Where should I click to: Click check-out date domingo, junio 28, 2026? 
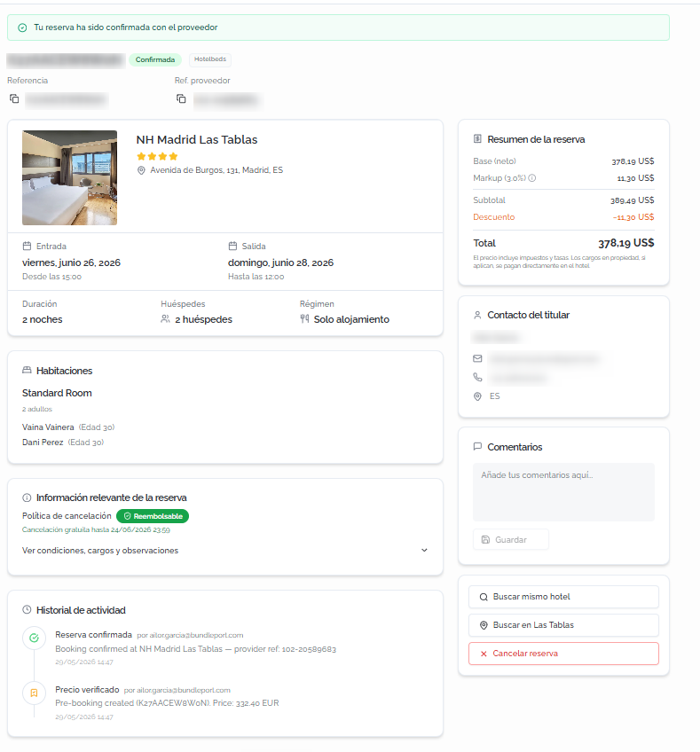pos(280,262)
